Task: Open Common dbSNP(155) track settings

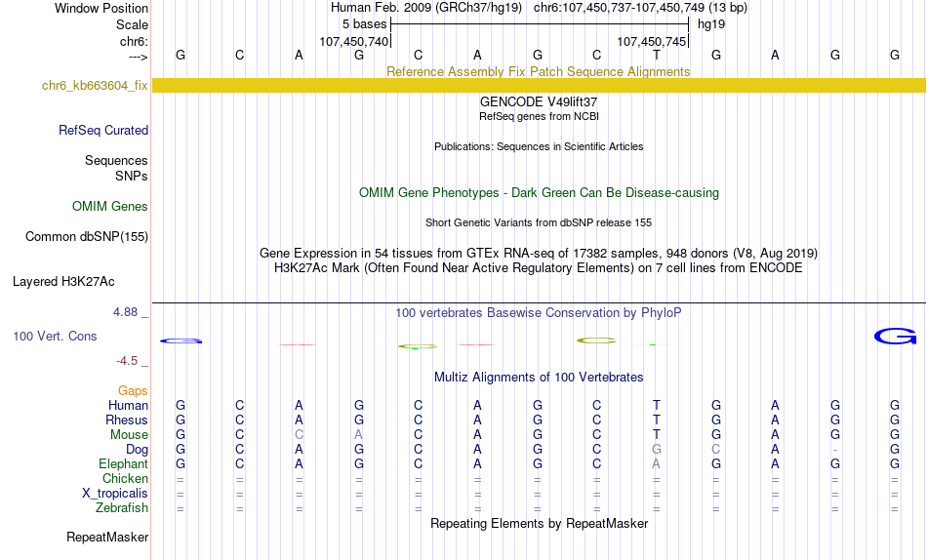Action: pos(86,236)
